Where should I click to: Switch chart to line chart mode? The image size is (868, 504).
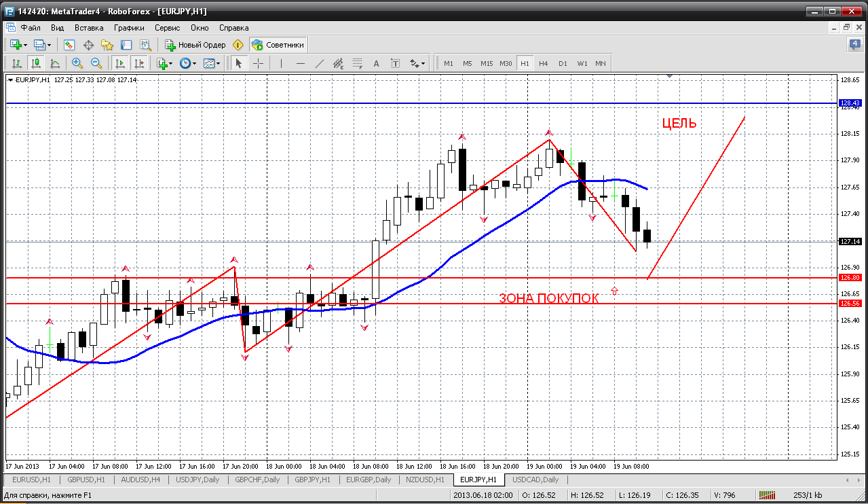click(55, 63)
